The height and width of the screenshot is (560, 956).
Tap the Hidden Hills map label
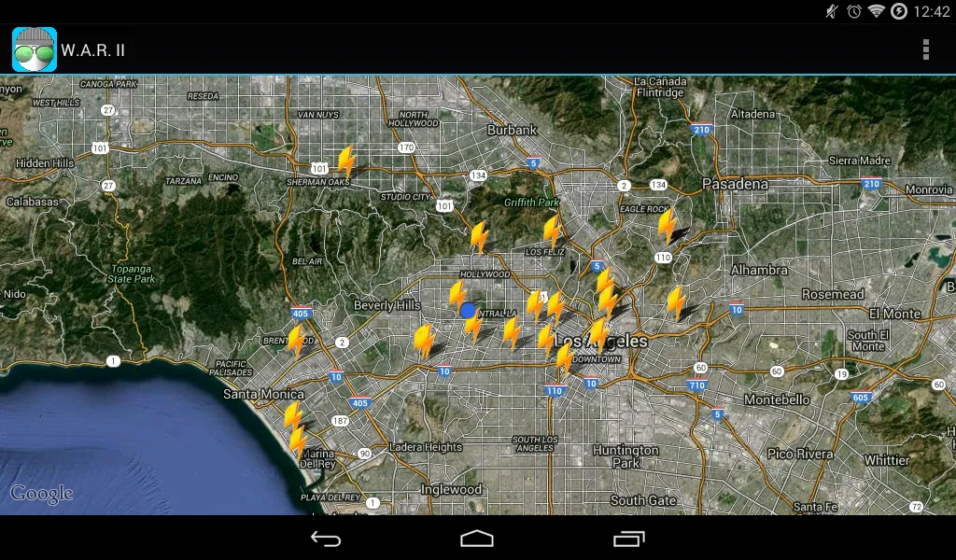pos(45,163)
